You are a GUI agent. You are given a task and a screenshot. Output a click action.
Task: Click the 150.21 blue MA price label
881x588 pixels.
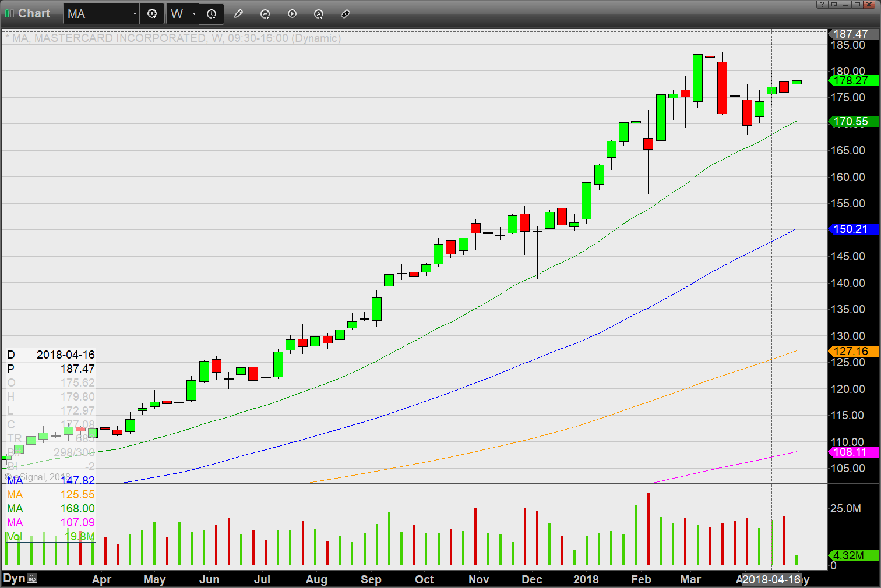point(852,229)
